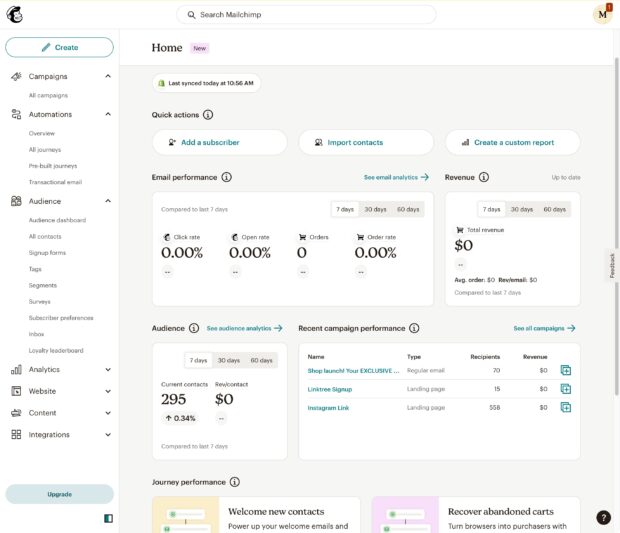The width and height of the screenshot is (620, 533).
Task: Replicate the Linktree Signup row icon
Action: [x=566, y=389]
